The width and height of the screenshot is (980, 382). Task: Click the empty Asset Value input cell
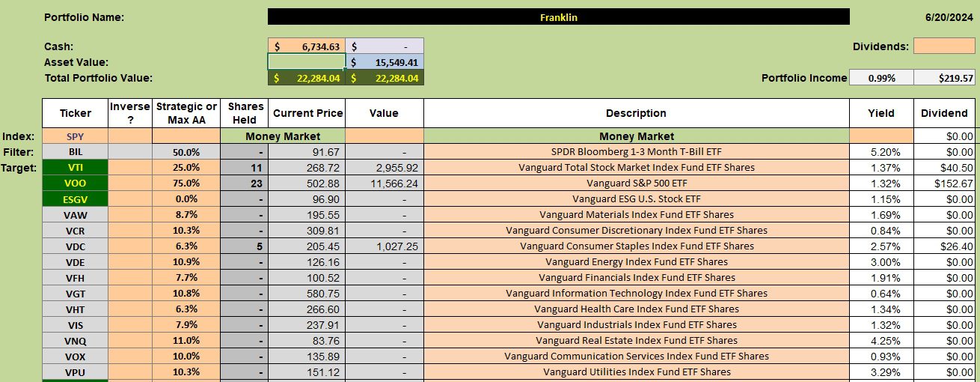(307, 62)
